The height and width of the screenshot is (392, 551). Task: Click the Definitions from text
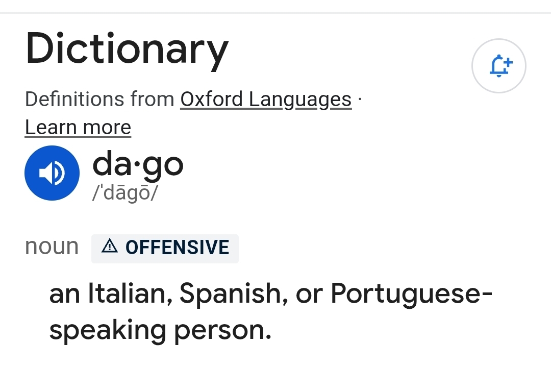[x=100, y=100]
